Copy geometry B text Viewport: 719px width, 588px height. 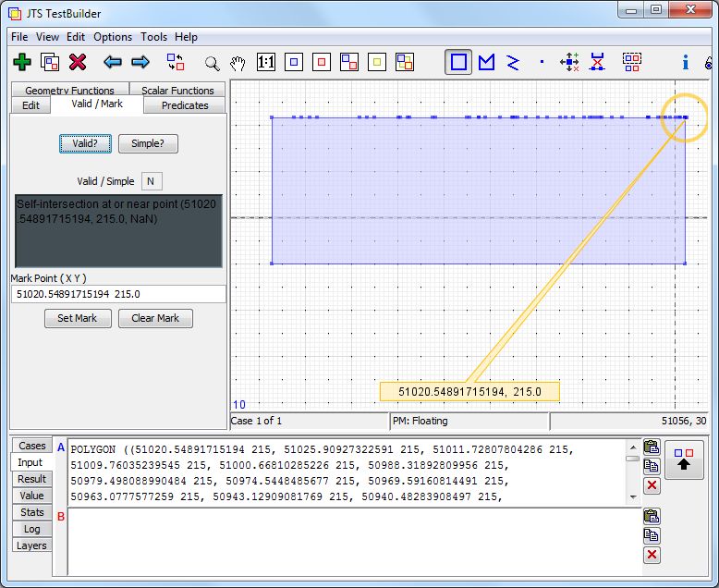[652, 535]
